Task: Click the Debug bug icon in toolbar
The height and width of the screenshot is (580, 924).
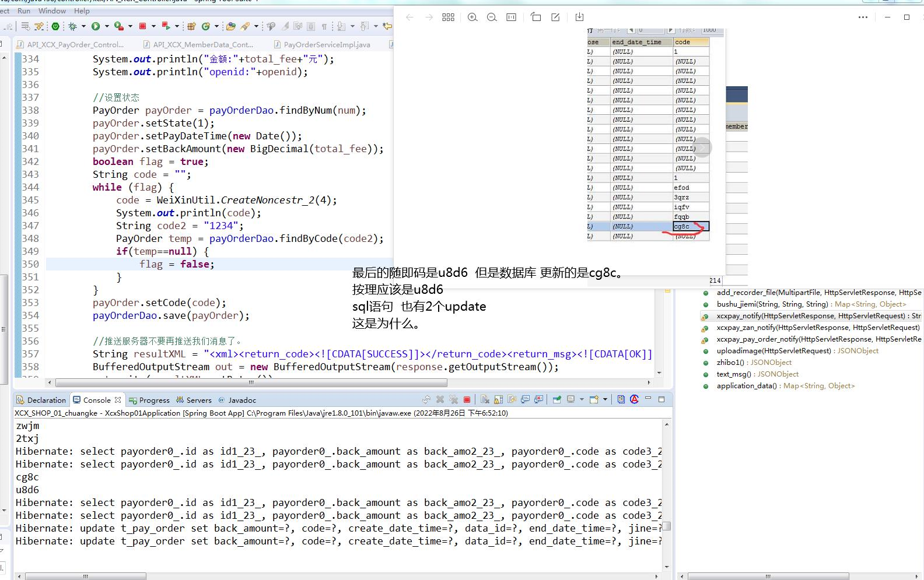Action: (x=72, y=26)
